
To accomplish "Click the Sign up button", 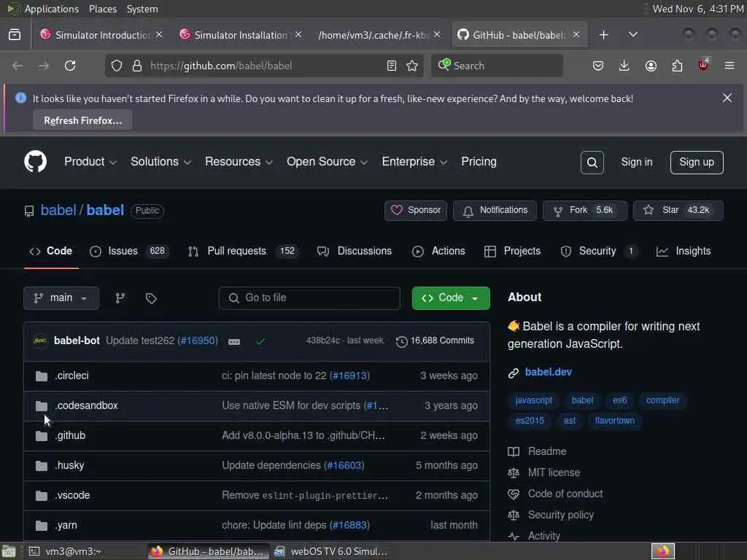I will click(x=697, y=163).
